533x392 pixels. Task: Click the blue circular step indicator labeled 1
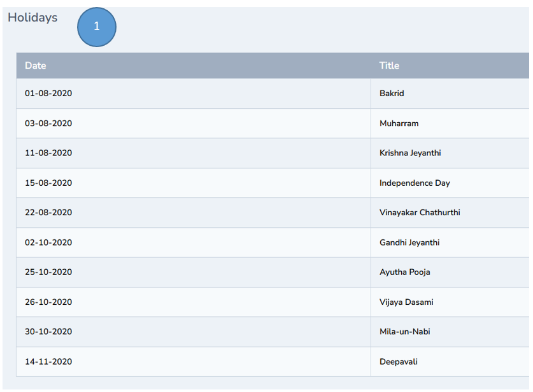pyautogui.click(x=96, y=27)
